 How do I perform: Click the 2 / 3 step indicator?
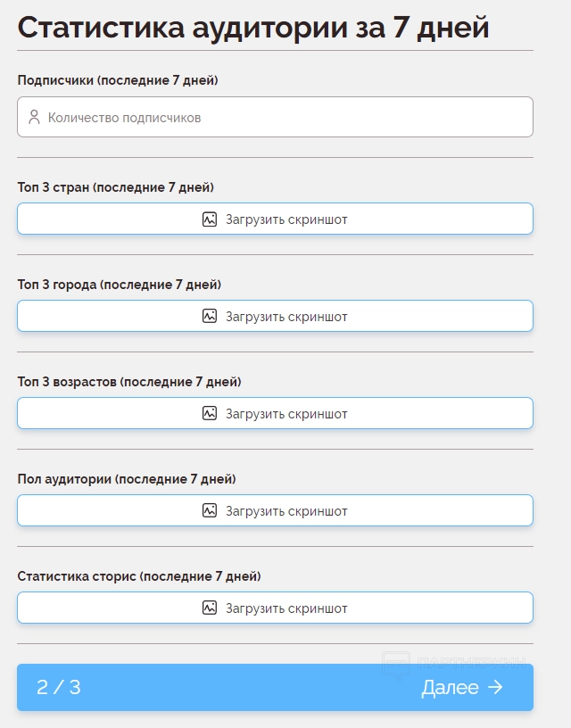tap(59, 688)
